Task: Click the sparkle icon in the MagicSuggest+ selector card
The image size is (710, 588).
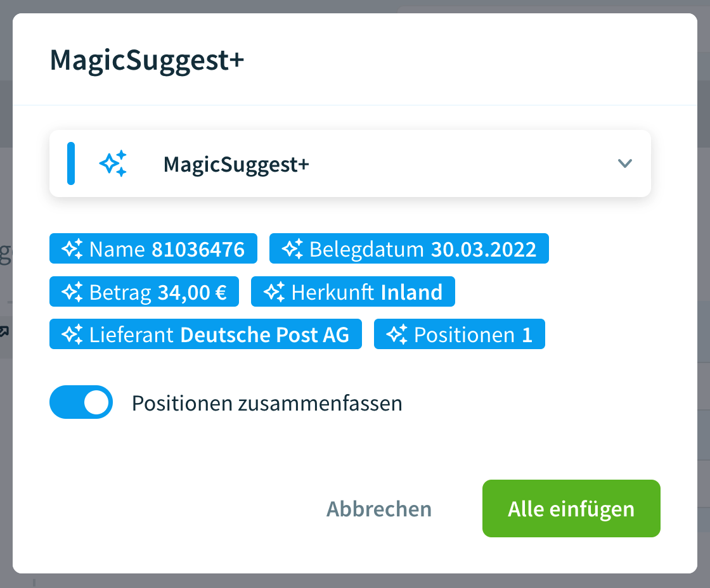Action: pos(113,163)
